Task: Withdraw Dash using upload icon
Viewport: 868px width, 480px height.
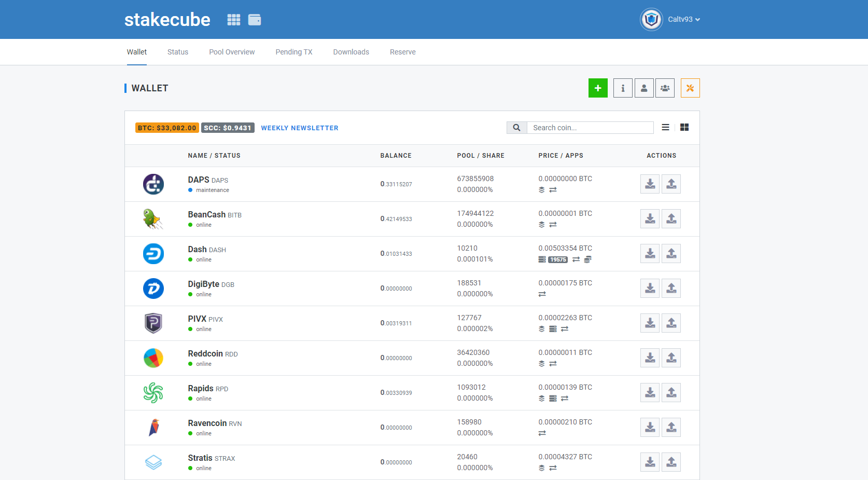Action: [x=671, y=254]
